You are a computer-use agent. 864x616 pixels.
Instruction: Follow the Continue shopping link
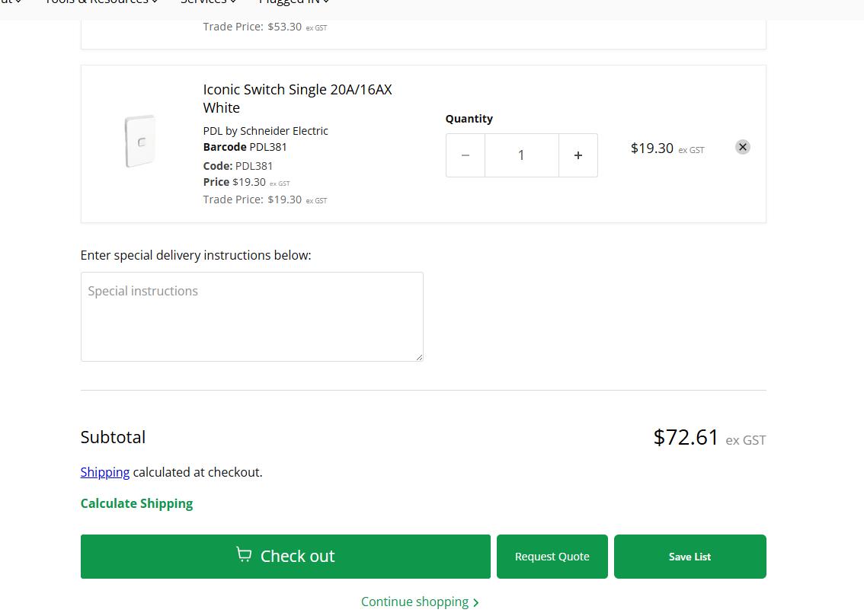click(x=414, y=602)
